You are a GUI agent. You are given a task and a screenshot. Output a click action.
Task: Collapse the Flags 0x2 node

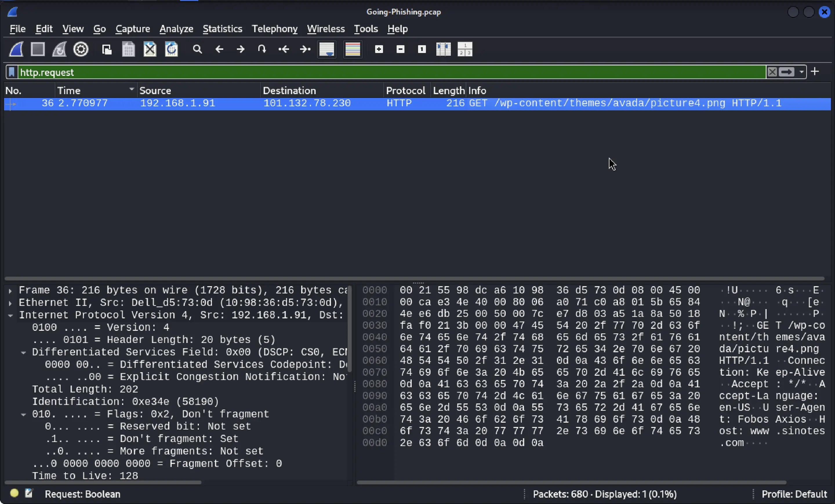click(x=23, y=414)
